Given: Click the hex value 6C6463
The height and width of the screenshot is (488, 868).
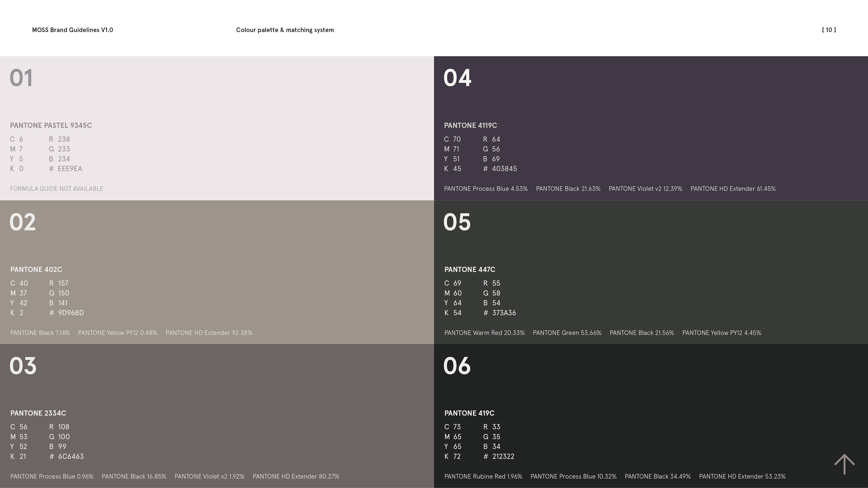Looking at the screenshot, I should coord(71,457).
